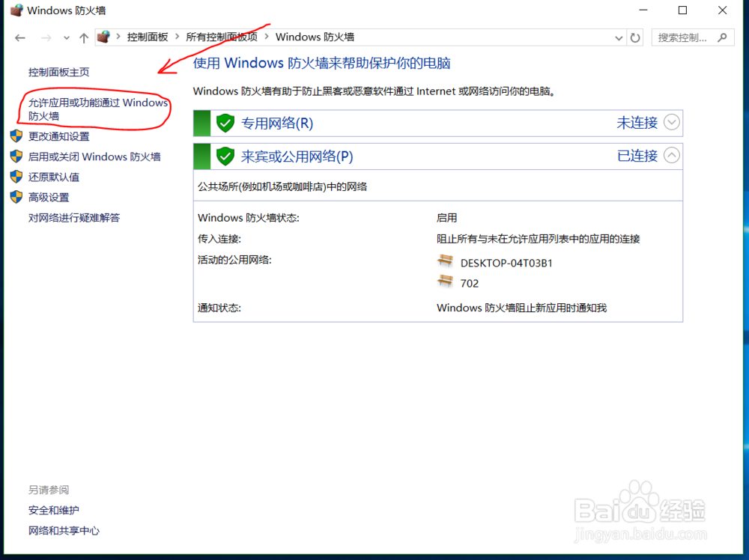
Task: Go up one level with up arrow
Action: (x=84, y=37)
